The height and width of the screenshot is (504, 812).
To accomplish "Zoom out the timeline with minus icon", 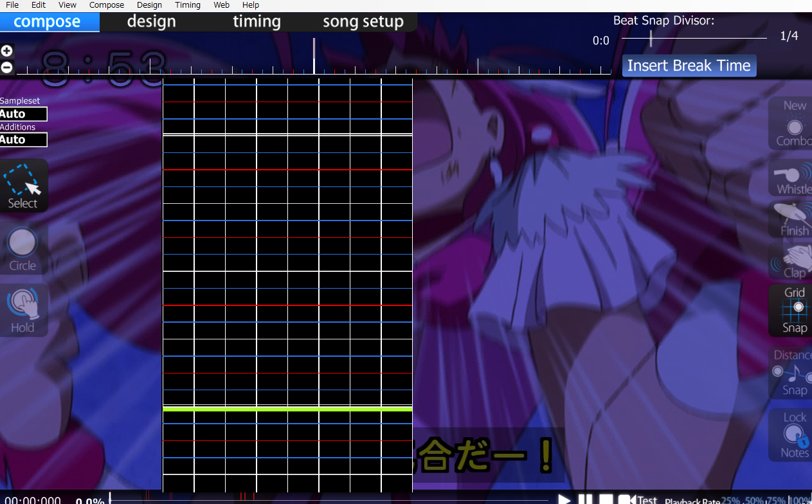I will pyautogui.click(x=6, y=67).
